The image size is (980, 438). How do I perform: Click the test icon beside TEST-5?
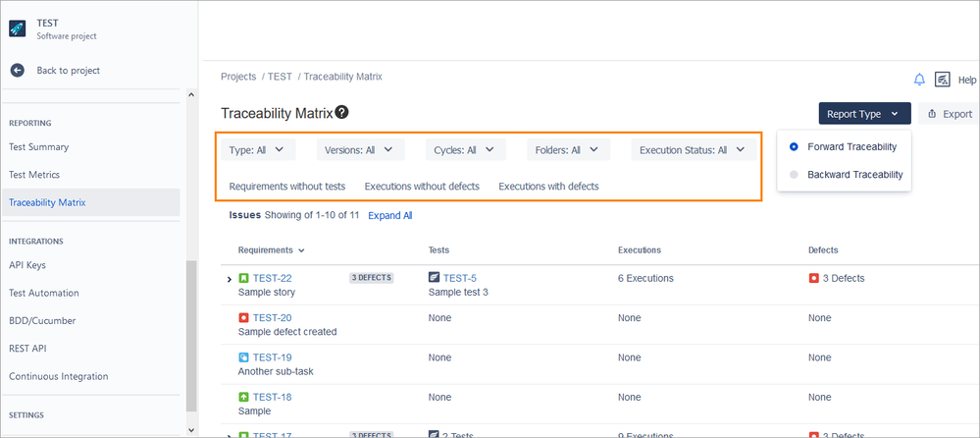pyautogui.click(x=434, y=278)
